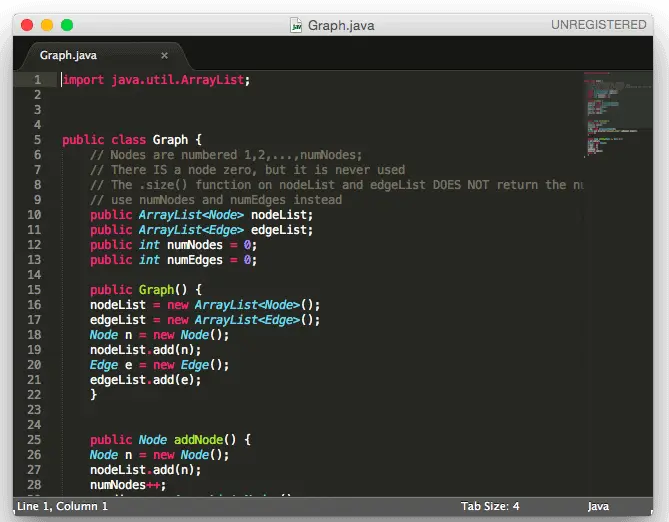
Task: Click line number 15 in the gutter
Action: pyautogui.click(x=34, y=290)
